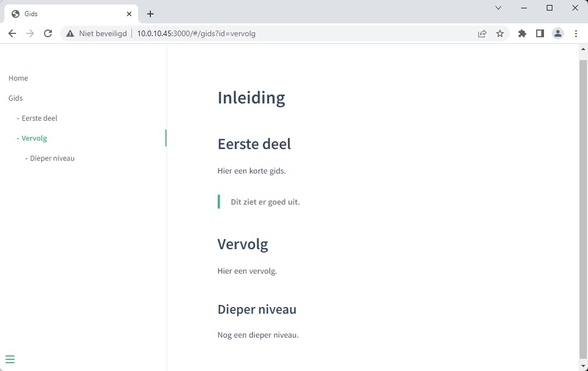Click the browser profile avatar icon
The width and height of the screenshot is (588, 371).
(558, 33)
